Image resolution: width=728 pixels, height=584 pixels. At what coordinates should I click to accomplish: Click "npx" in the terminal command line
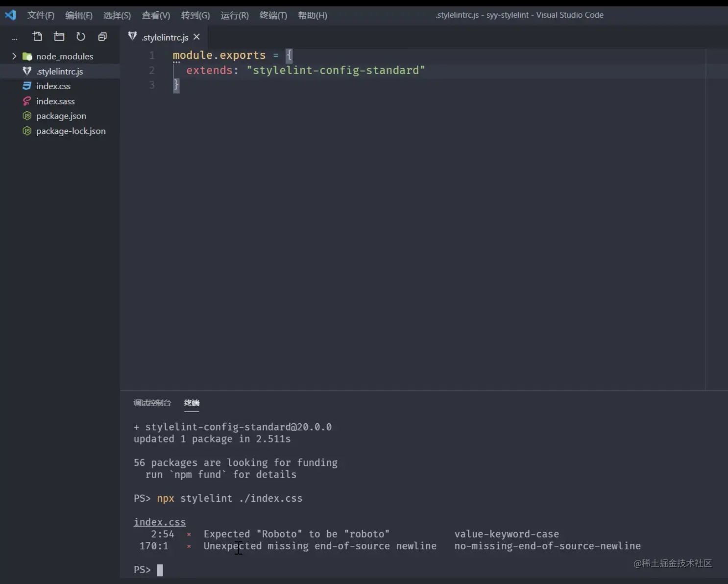[166, 498]
